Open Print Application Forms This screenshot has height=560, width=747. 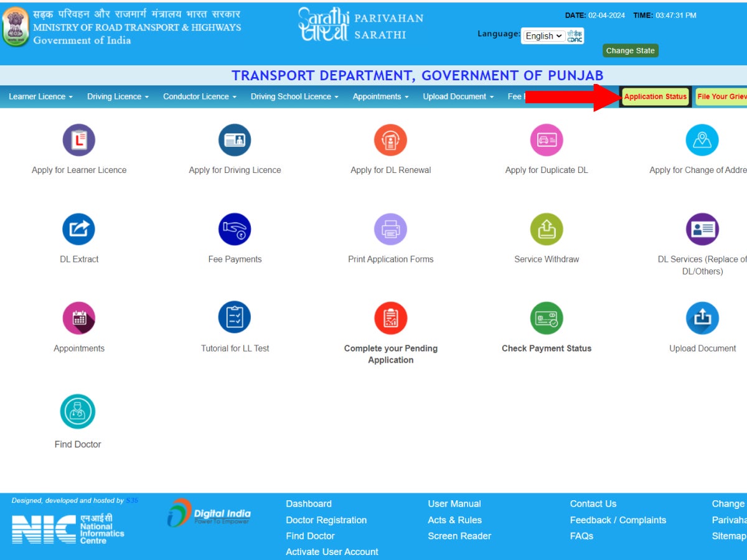coord(390,229)
